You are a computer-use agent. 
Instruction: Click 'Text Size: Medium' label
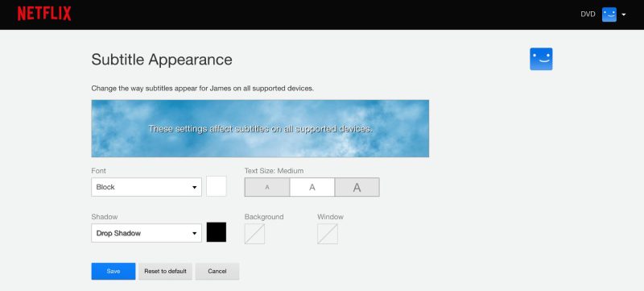[x=274, y=171]
